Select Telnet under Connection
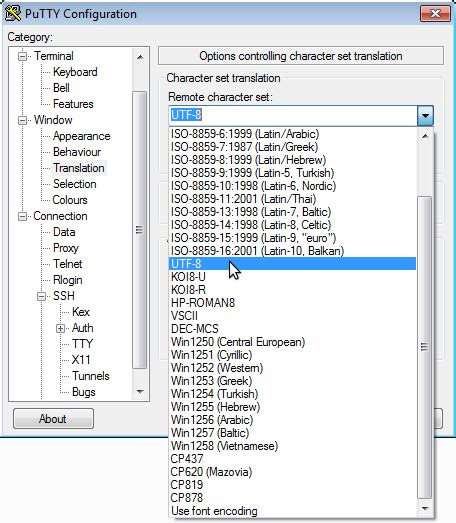The image size is (456, 523). pos(67,264)
